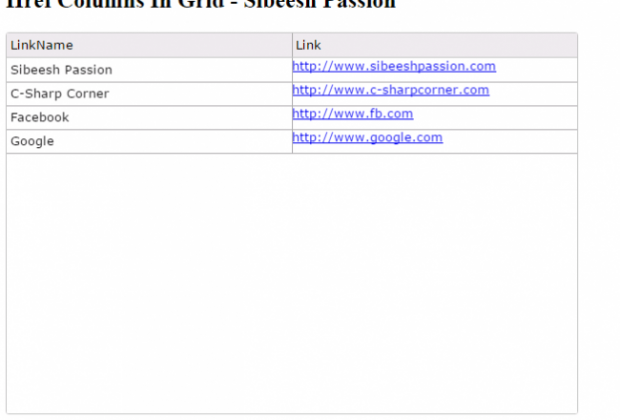This screenshot has width=620, height=420.
Task: Click the empty grid area below the rows
Action: (290, 280)
